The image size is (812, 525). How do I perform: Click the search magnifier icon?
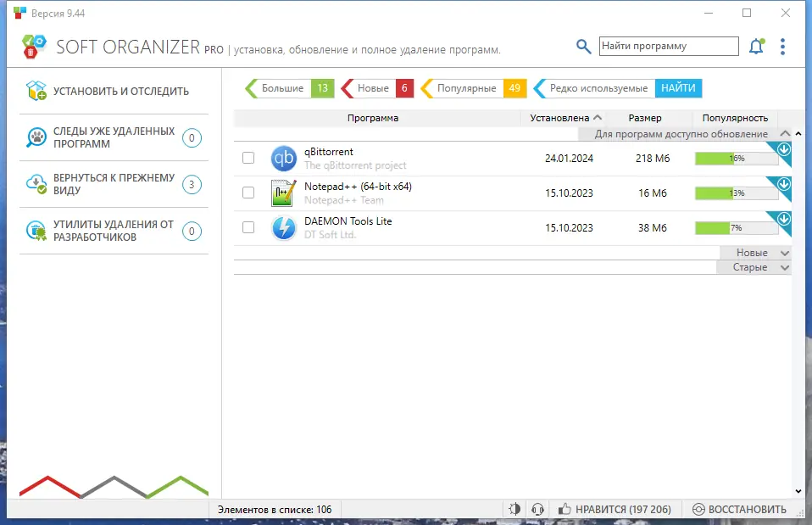click(x=584, y=47)
